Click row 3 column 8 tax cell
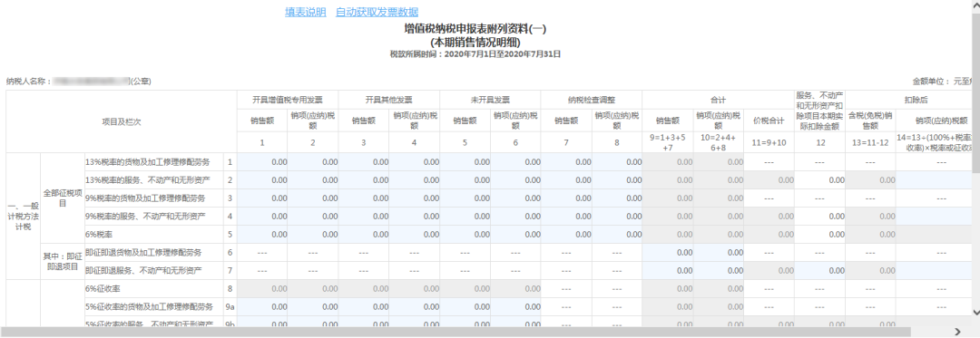The image size is (980, 338). point(617,198)
